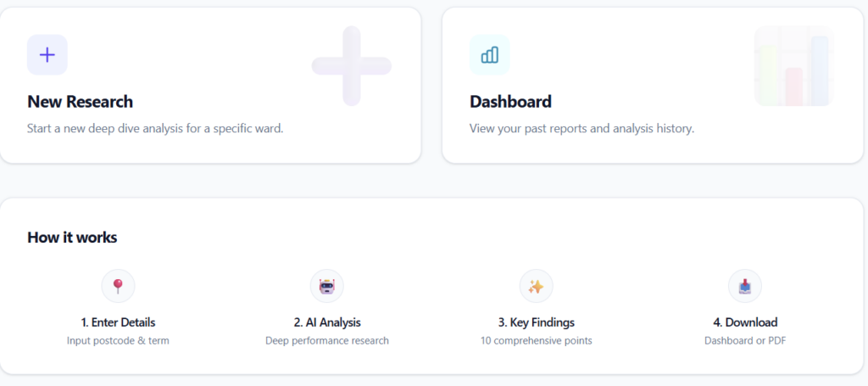Click the Download tray icon

[744, 287]
